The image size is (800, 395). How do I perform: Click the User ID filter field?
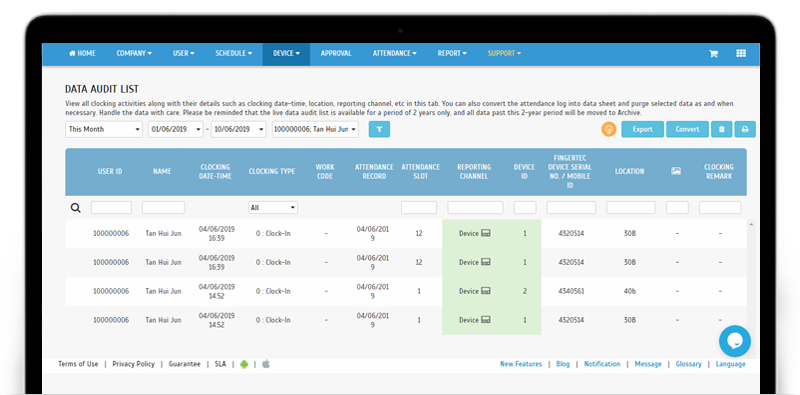(111, 208)
